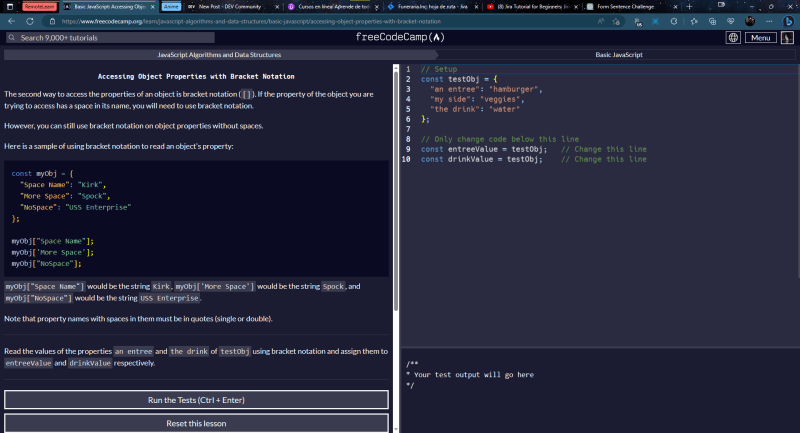Click the "the drink": "water" code line
The width and height of the screenshot is (800, 433).
point(474,109)
